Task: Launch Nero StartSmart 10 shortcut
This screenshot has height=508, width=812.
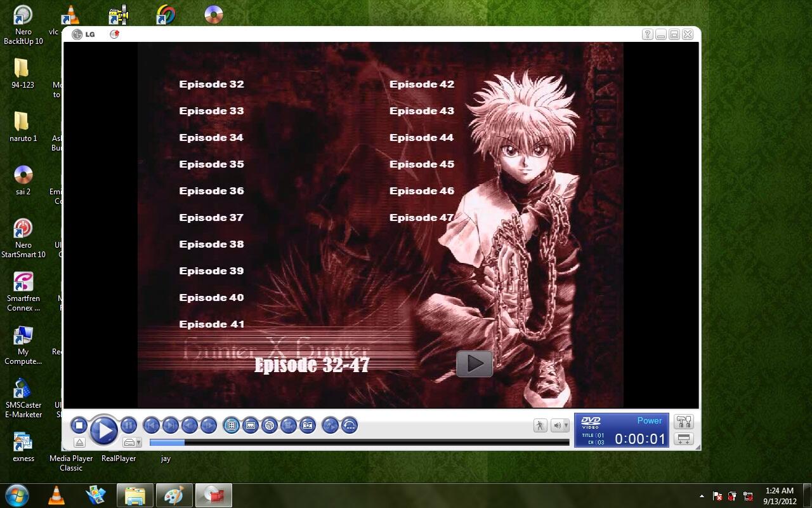Action: click(x=23, y=238)
